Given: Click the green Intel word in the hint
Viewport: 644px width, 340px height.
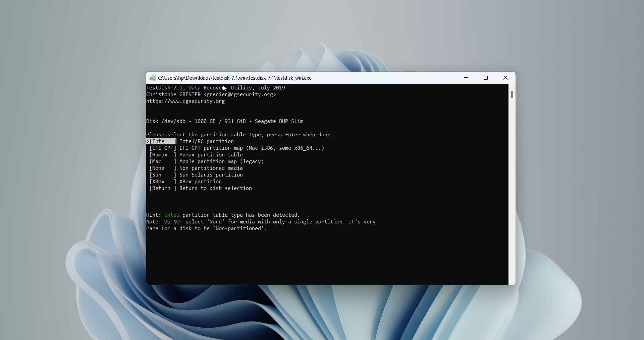Looking at the screenshot, I should [172, 215].
